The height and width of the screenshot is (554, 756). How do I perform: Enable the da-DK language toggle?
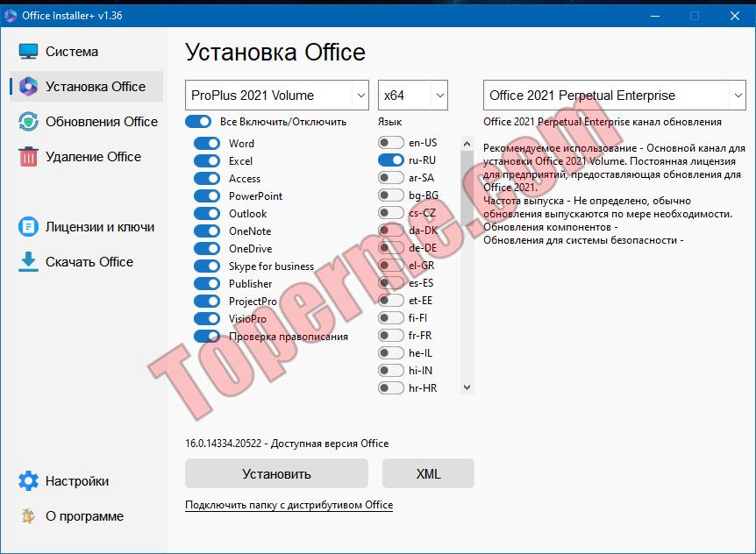(391, 231)
